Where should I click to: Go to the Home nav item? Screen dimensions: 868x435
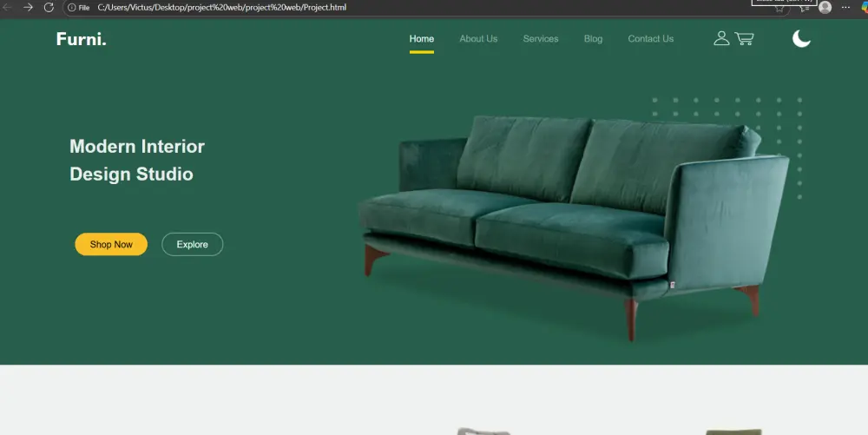point(421,39)
